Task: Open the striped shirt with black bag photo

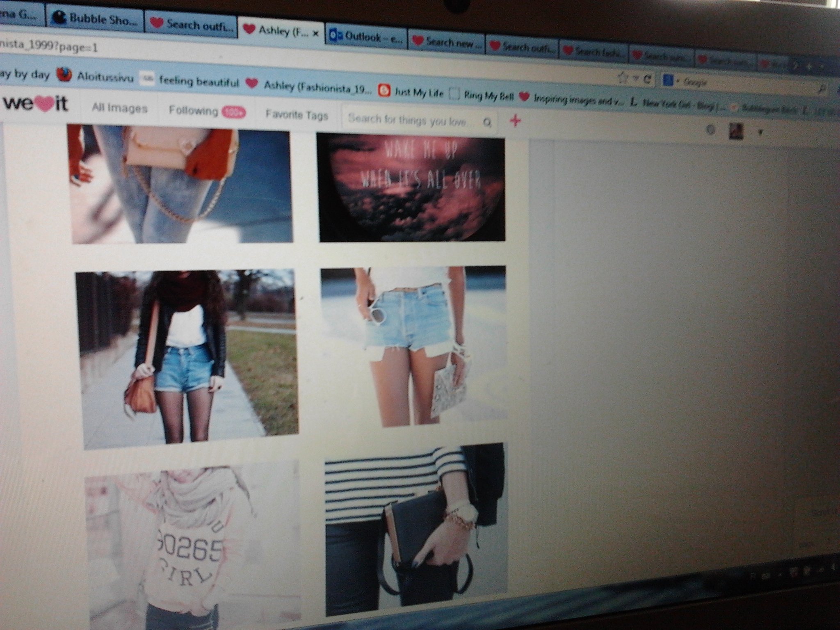Action: (416, 529)
